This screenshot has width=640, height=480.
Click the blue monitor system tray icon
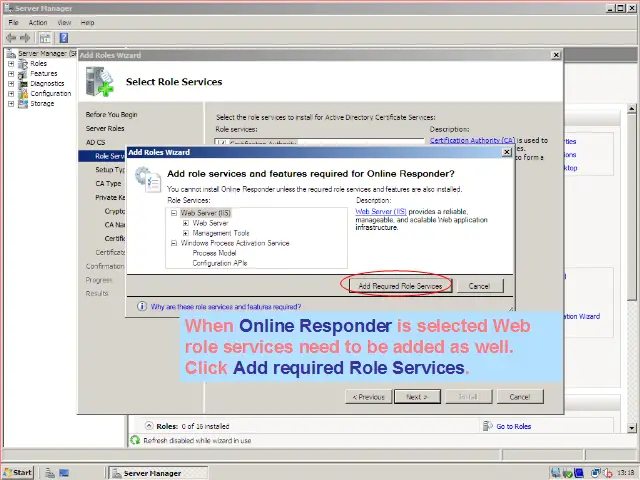pyautogui.click(x=579, y=473)
